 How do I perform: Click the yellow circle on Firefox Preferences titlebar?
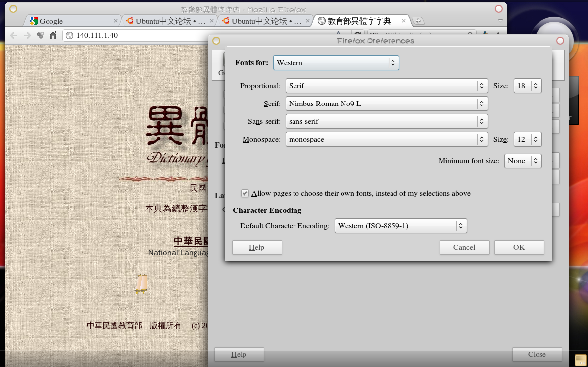coord(216,41)
